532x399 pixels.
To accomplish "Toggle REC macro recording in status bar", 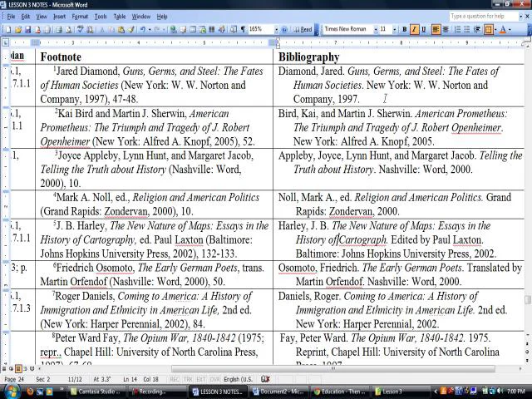I will click(175, 379).
